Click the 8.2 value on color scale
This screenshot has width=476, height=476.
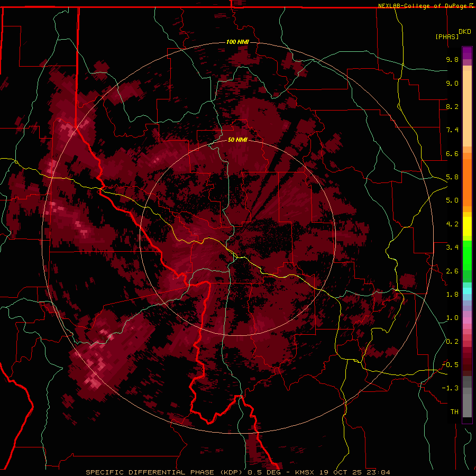tap(452, 106)
